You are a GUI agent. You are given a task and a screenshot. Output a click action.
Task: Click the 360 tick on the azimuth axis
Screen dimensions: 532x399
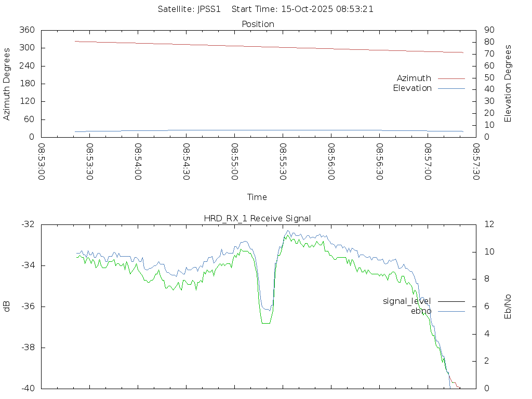click(26, 30)
